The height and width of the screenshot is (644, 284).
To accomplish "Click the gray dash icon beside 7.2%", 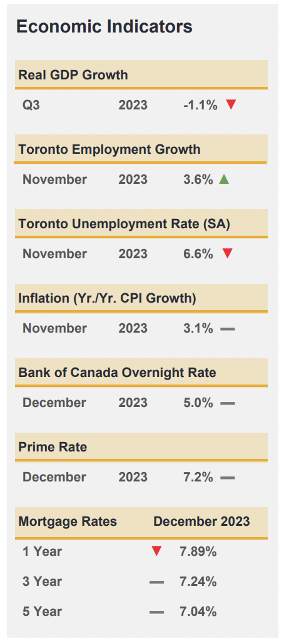I will tap(228, 478).
